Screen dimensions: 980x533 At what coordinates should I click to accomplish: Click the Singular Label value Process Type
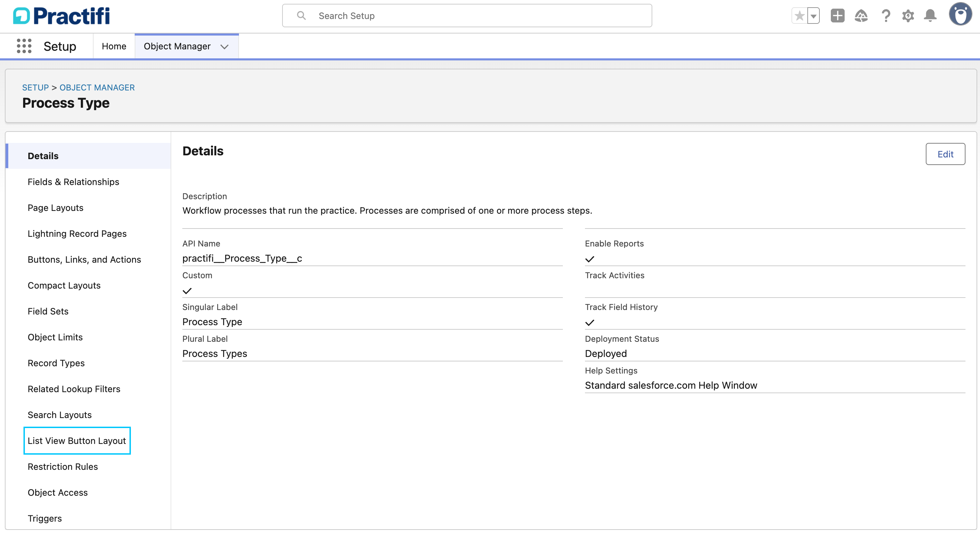[212, 322]
